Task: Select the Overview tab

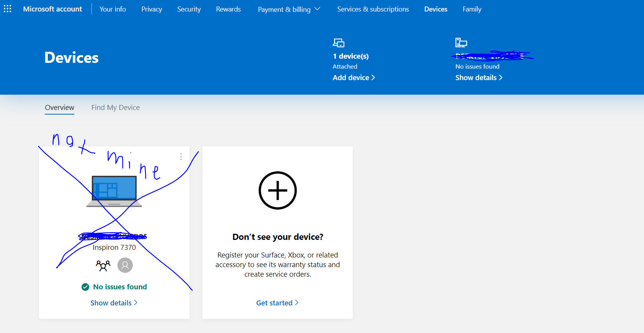Action: (60, 108)
